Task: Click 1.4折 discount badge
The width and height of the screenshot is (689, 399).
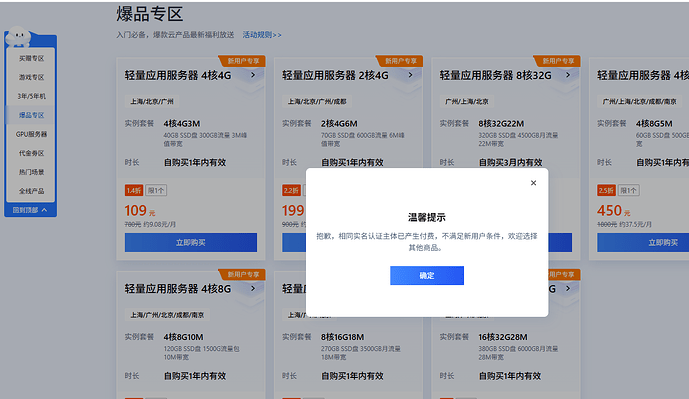Action: pos(134,190)
